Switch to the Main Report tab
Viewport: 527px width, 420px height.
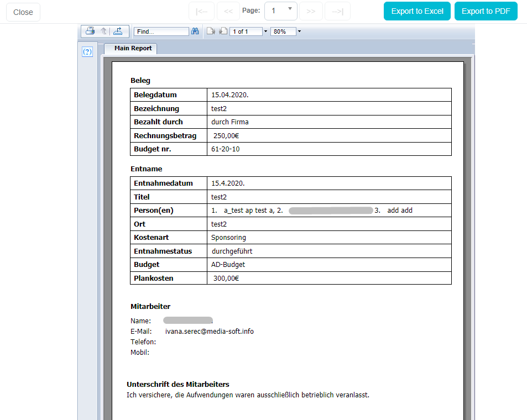[133, 49]
